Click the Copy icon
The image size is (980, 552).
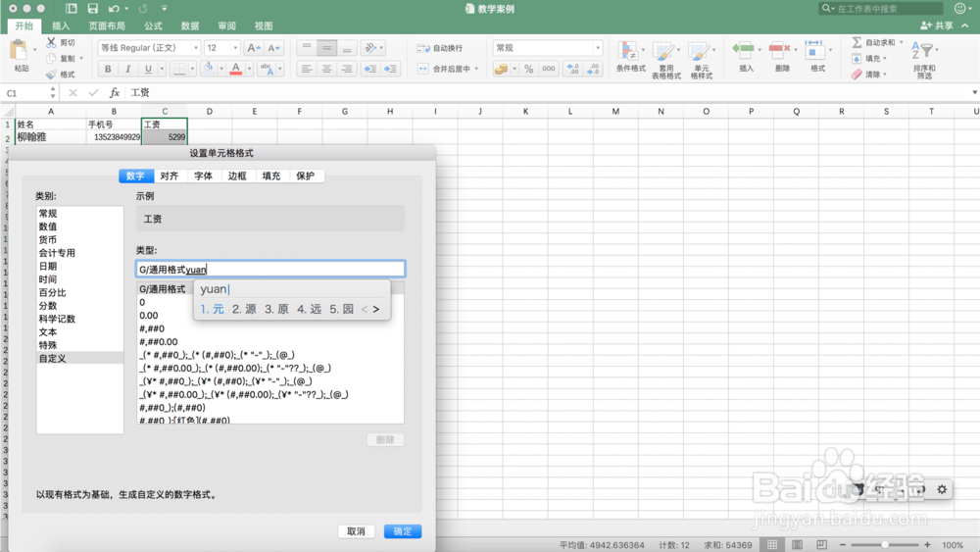coord(51,58)
